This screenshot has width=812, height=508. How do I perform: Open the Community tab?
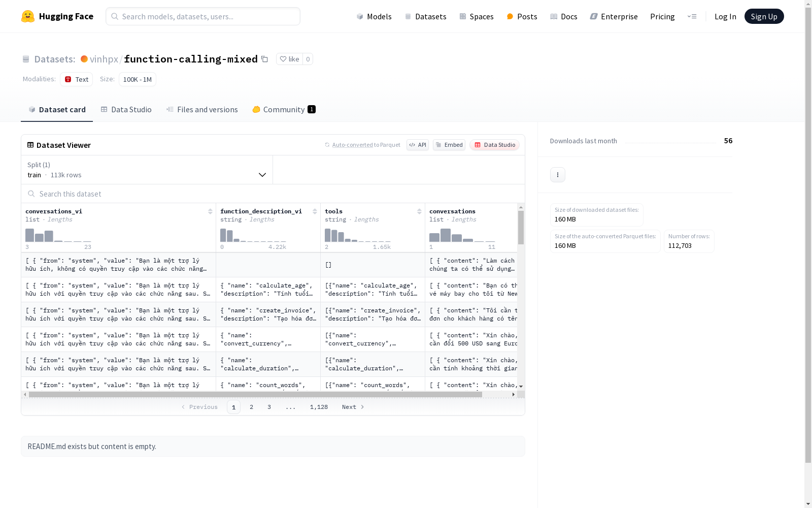coord(284,110)
